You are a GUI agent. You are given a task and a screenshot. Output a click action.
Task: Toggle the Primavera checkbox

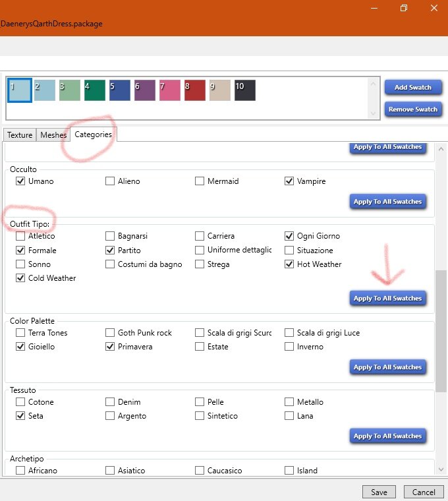click(110, 347)
